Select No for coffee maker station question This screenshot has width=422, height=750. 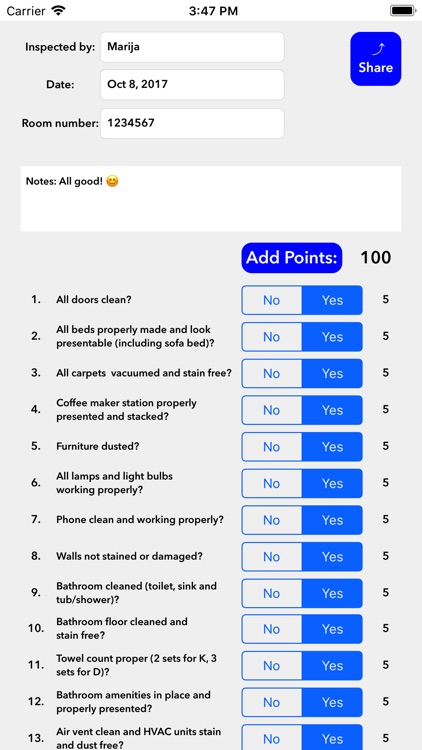click(x=271, y=410)
